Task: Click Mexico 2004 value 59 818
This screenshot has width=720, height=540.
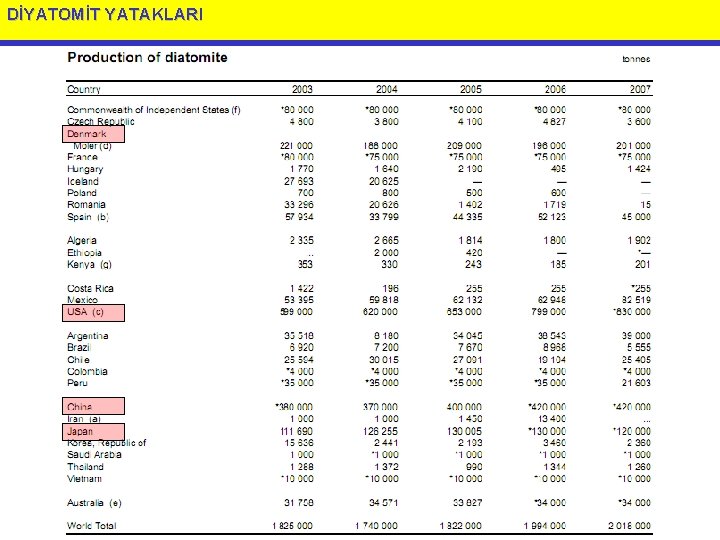Action: [384, 300]
